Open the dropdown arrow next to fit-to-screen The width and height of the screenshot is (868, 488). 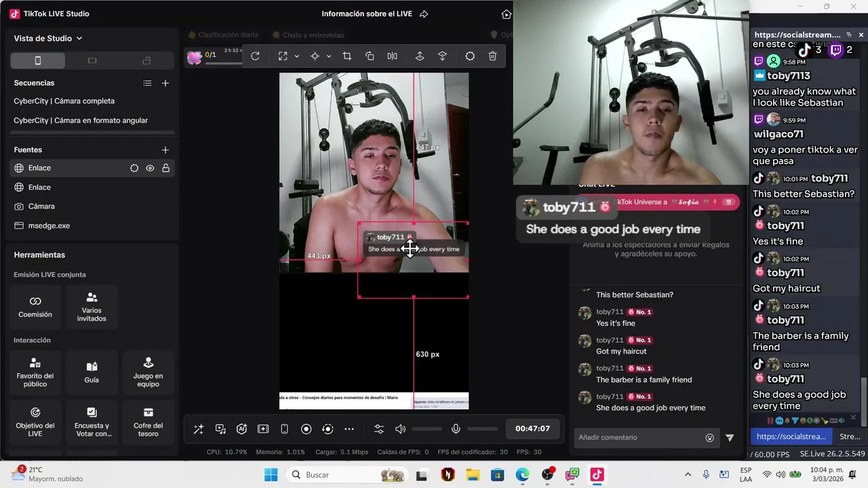click(x=296, y=56)
